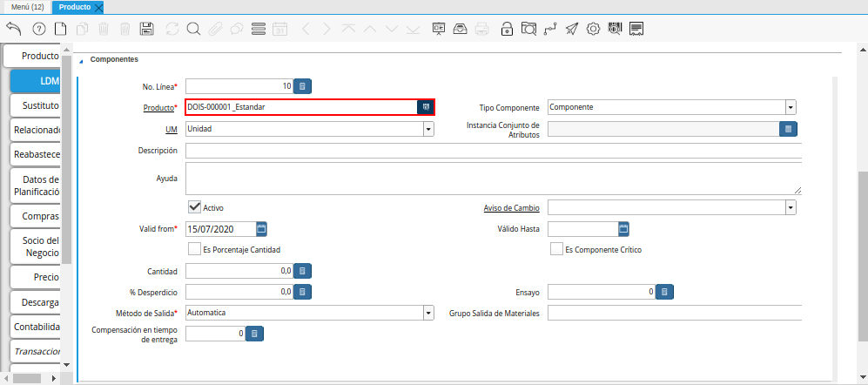Click the lock icon in toolbar
The width and height of the screenshot is (868, 385).
click(x=507, y=29)
